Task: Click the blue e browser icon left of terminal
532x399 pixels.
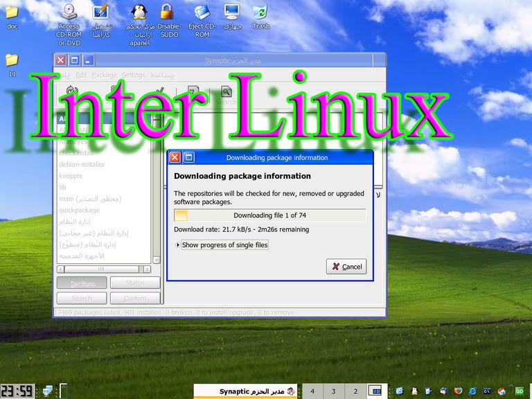Action: pyautogui.click(x=472, y=391)
